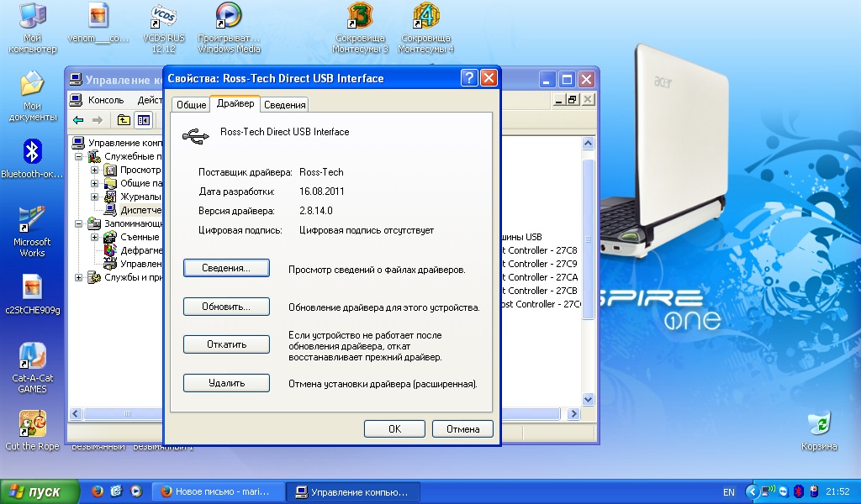Expand the Съемные ЗУ tree node
The height and width of the screenshot is (504, 861).
coord(95,237)
